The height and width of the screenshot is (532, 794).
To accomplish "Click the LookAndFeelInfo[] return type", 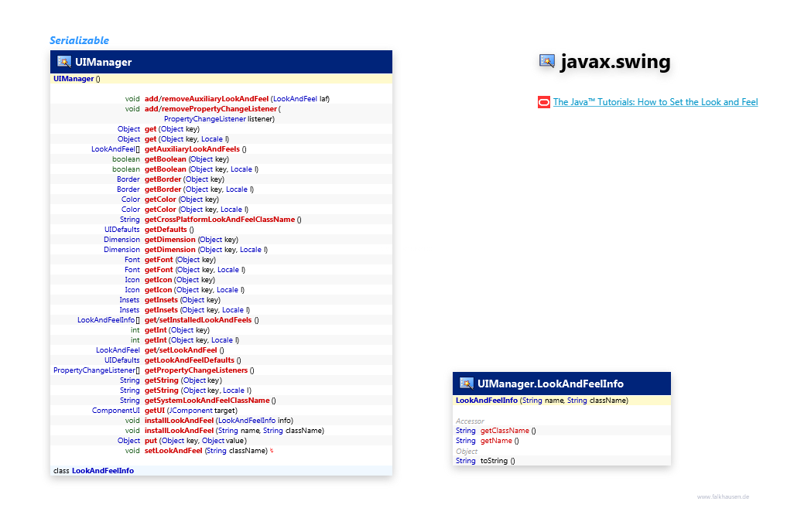I will (x=108, y=320).
